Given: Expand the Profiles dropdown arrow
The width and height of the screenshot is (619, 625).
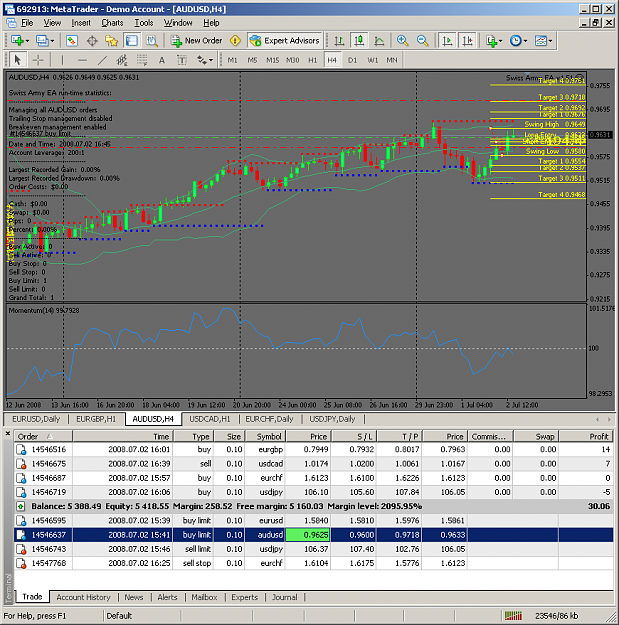Looking at the screenshot, I should [x=52, y=41].
